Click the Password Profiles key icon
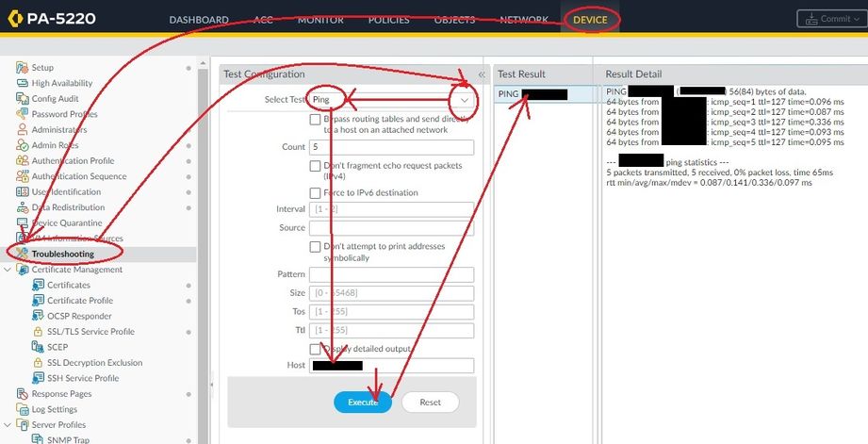 pos(22,114)
